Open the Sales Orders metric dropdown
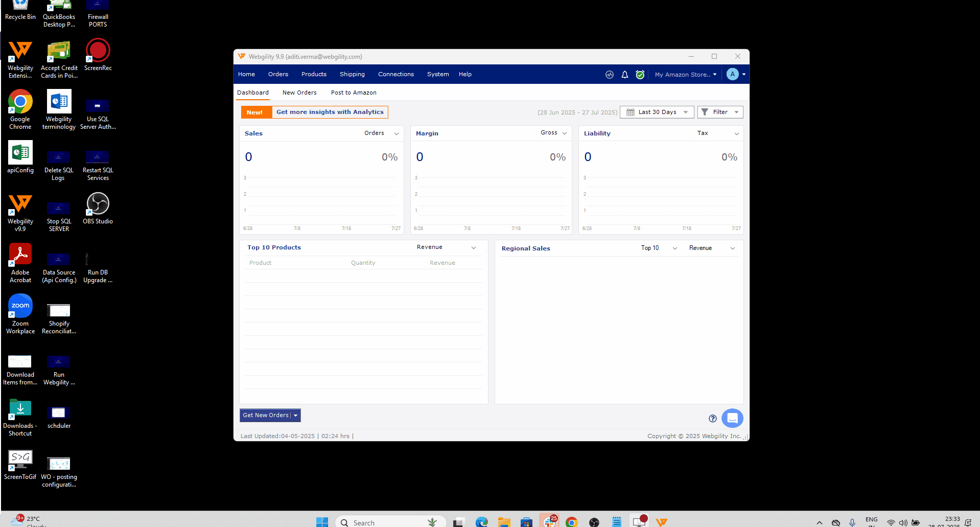 (x=381, y=133)
